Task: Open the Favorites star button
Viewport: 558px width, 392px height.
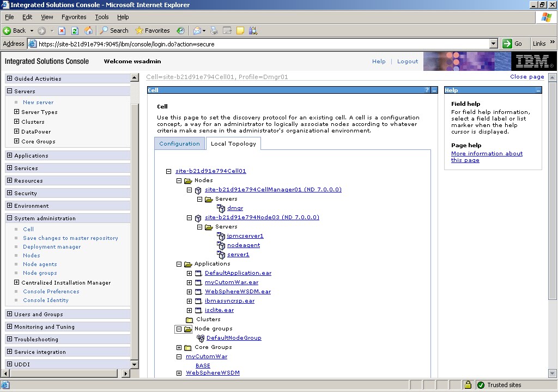Action: 153,31
